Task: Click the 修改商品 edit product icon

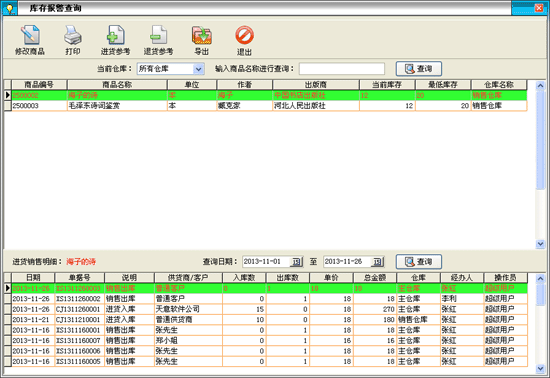Action: point(30,40)
